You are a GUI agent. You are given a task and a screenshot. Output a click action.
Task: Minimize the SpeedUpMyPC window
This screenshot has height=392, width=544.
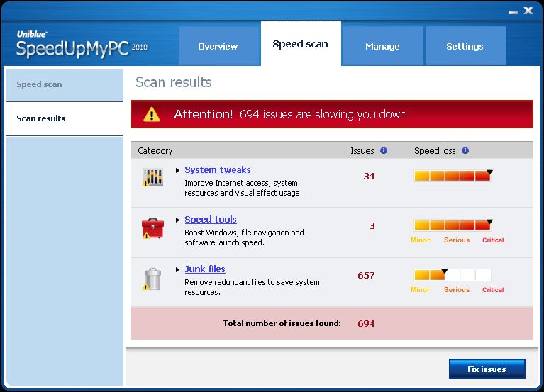[x=513, y=12]
